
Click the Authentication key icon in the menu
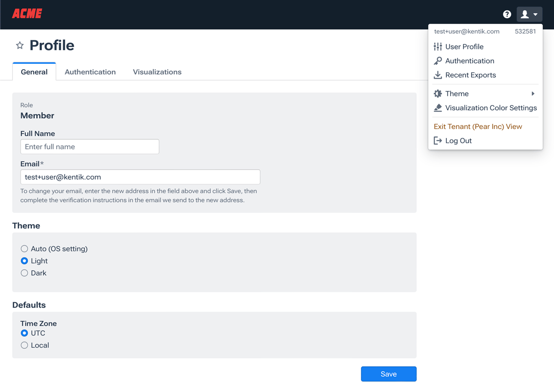tap(437, 61)
